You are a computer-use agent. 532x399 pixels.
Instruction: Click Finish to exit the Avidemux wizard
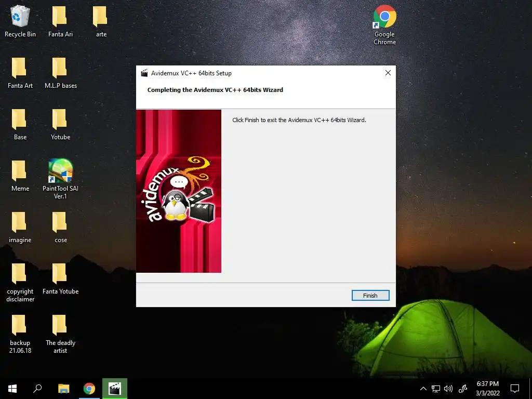[370, 295]
